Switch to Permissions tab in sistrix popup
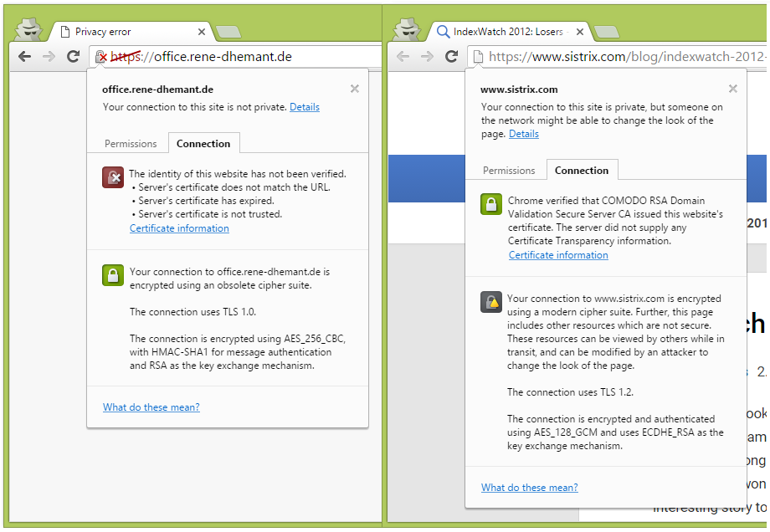Image resolution: width=770 pixels, height=532 pixels. pos(509,171)
